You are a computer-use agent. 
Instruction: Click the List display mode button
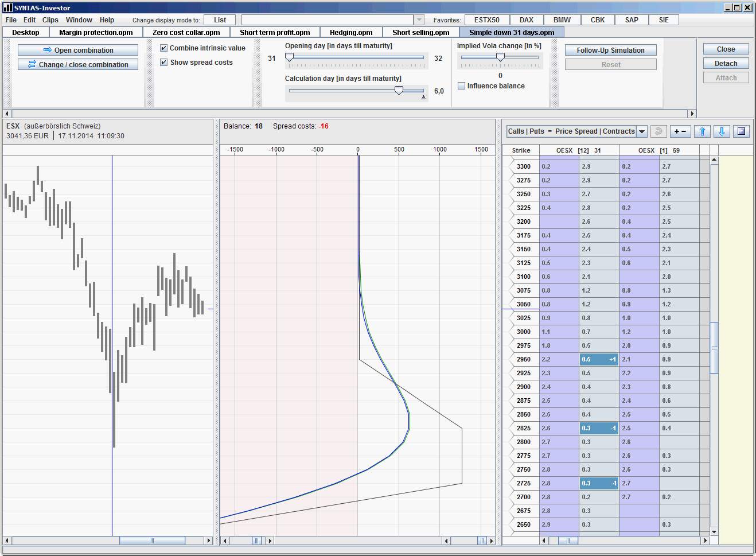coord(220,20)
